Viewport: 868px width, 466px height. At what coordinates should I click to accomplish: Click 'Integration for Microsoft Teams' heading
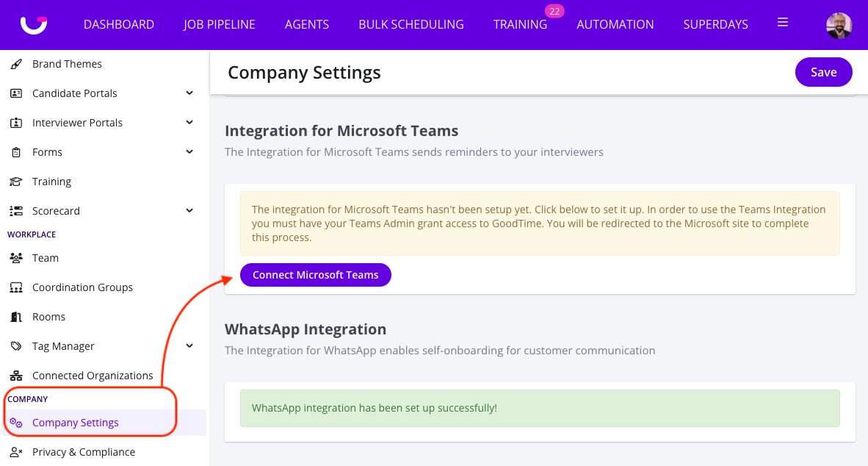(x=341, y=131)
